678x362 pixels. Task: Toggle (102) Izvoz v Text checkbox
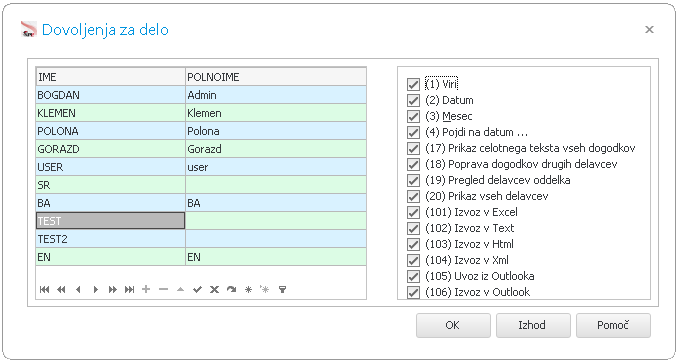(413, 228)
